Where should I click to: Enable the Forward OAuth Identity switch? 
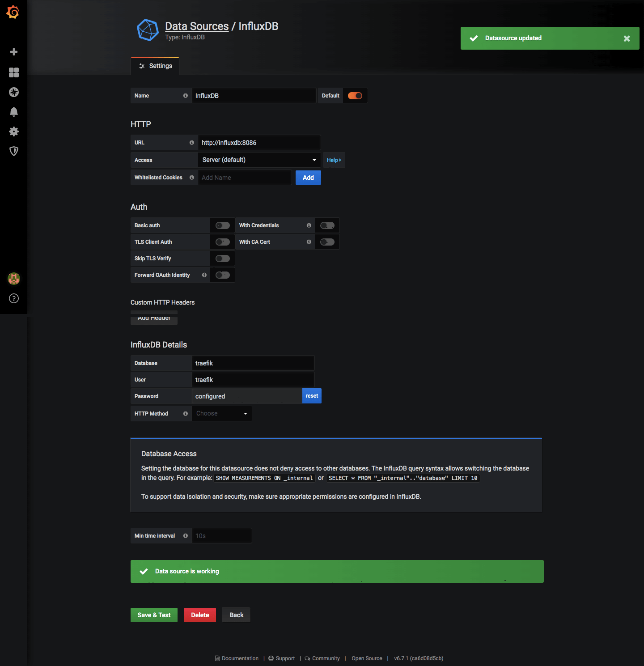[223, 275]
